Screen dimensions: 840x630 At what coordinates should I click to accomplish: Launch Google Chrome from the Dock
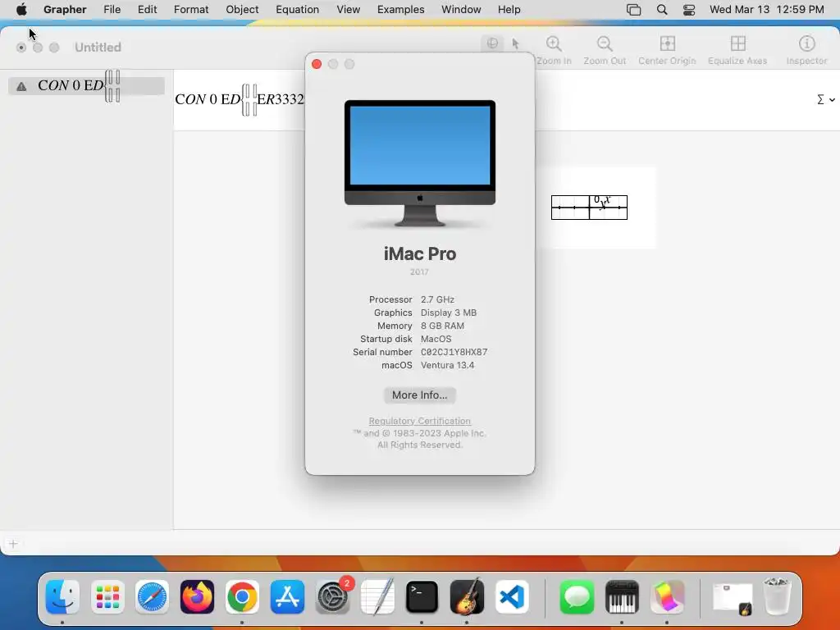pos(242,597)
